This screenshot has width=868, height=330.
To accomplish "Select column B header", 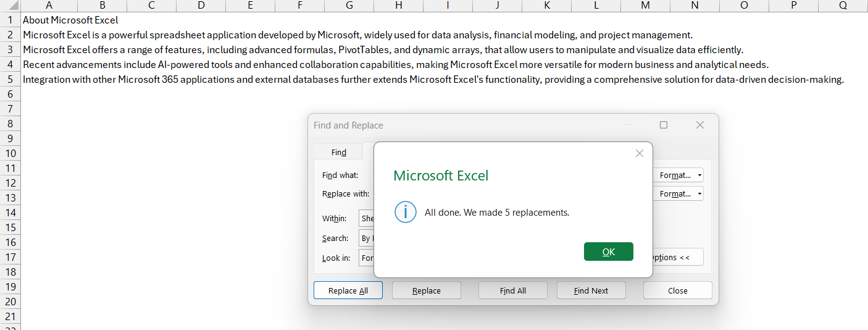I will (x=102, y=6).
